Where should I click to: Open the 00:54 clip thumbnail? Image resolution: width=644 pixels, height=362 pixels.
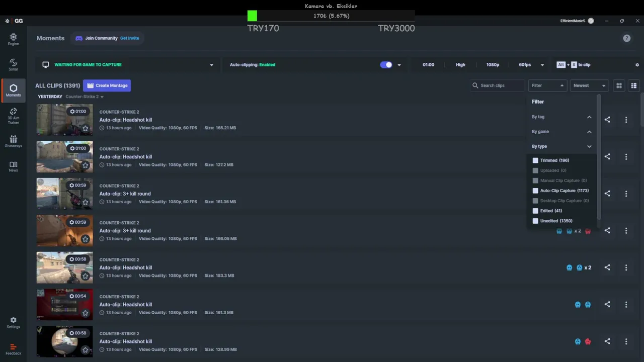[x=64, y=304]
